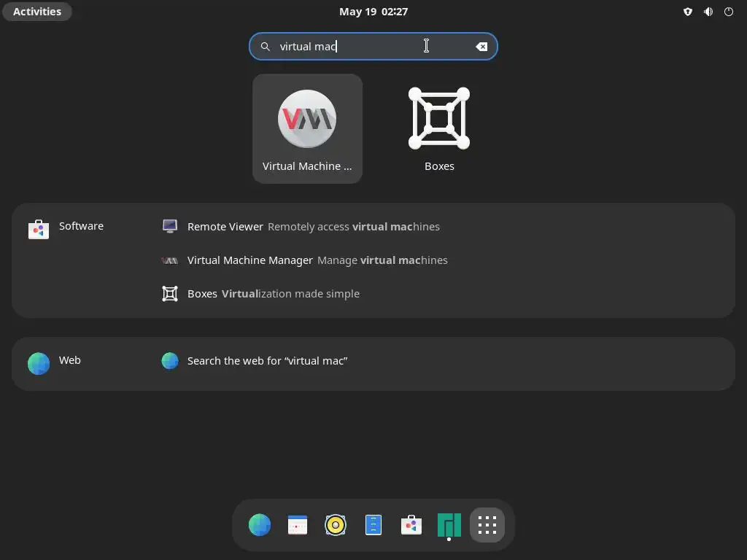The width and height of the screenshot is (747, 560).
Task: Click the Remote Viewer monitor icon
Action: [170, 226]
